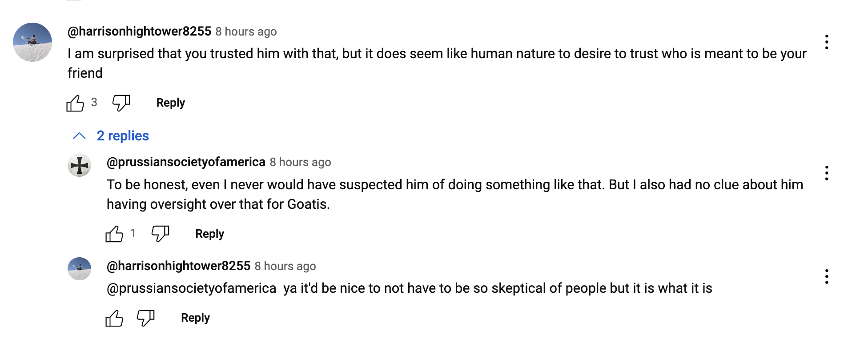
Task: Reply to the top comment
Action: point(170,103)
